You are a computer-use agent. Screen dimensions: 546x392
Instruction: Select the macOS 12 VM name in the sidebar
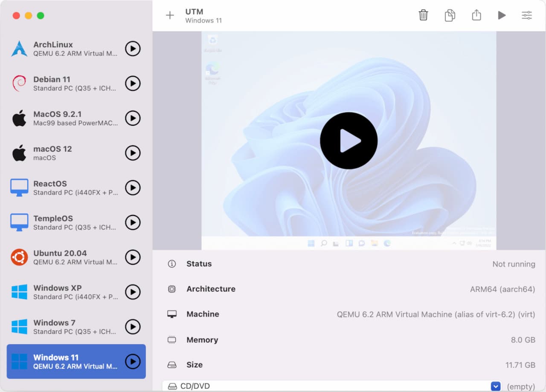[52, 149]
